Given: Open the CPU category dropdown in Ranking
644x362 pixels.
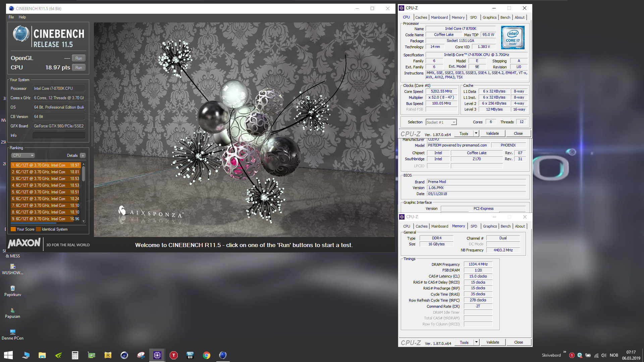Looking at the screenshot, I should pyautogui.click(x=23, y=156).
